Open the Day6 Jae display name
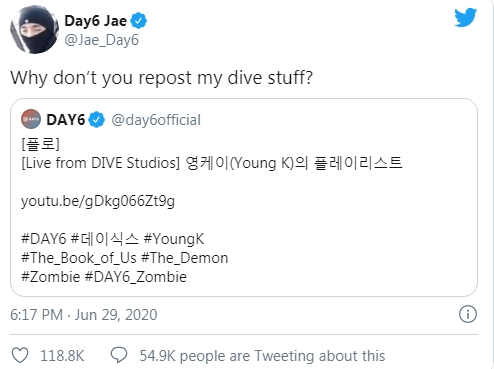Image resolution: width=494 pixels, height=369 pixels. coord(95,21)
